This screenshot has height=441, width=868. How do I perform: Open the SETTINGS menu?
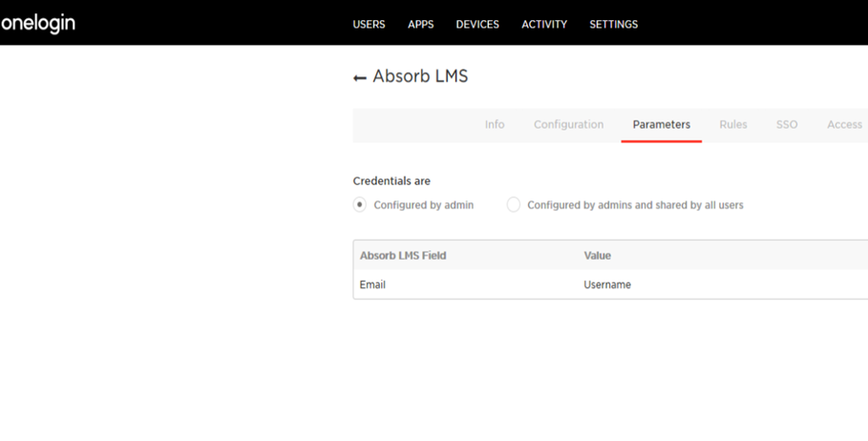coord(613,25)
